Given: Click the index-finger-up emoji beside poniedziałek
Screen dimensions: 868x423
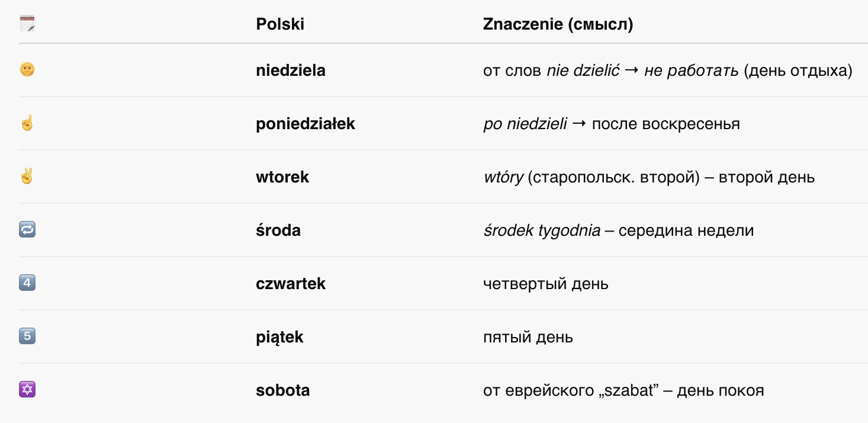Looking at the screenshot, I should 27,123.
